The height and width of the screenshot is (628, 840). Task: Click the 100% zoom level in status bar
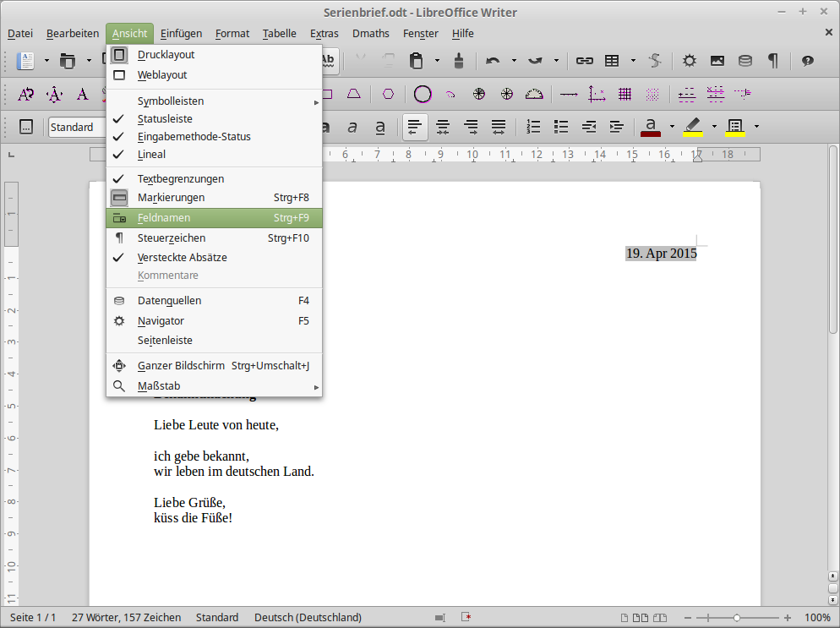pos(816,618)
